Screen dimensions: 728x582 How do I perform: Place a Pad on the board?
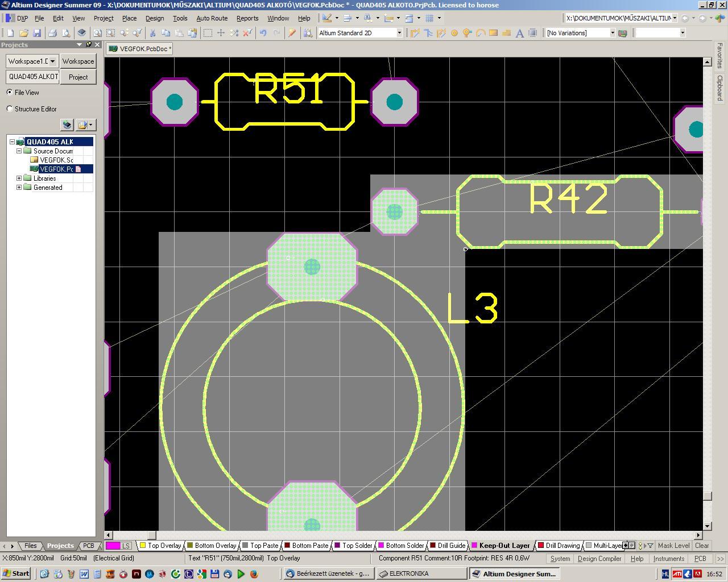[454, 33]
